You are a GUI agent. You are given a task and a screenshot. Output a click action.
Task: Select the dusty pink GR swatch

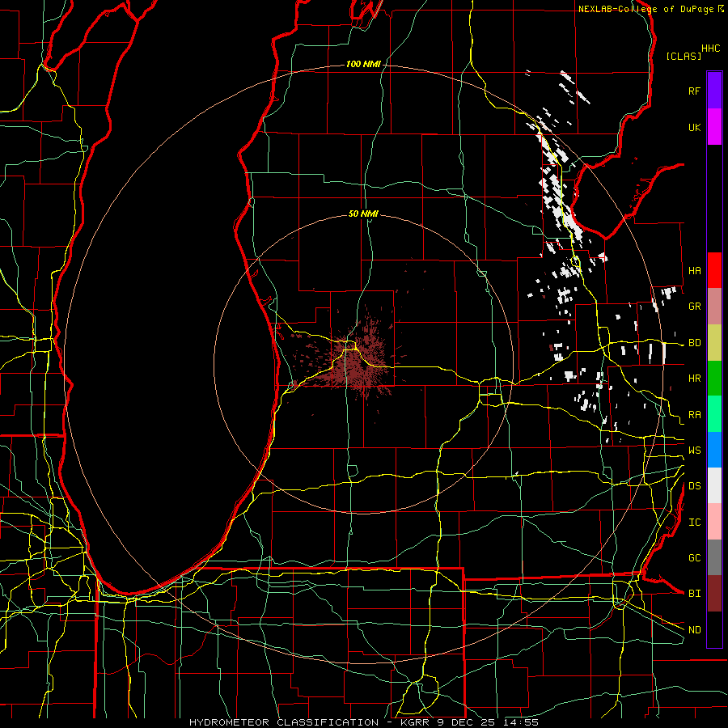coord(714,307)
